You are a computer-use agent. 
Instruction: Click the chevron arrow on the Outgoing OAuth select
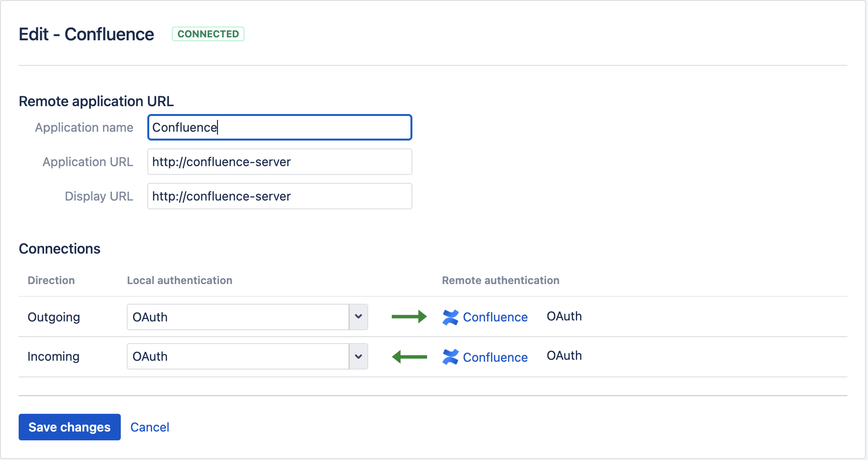358,317
